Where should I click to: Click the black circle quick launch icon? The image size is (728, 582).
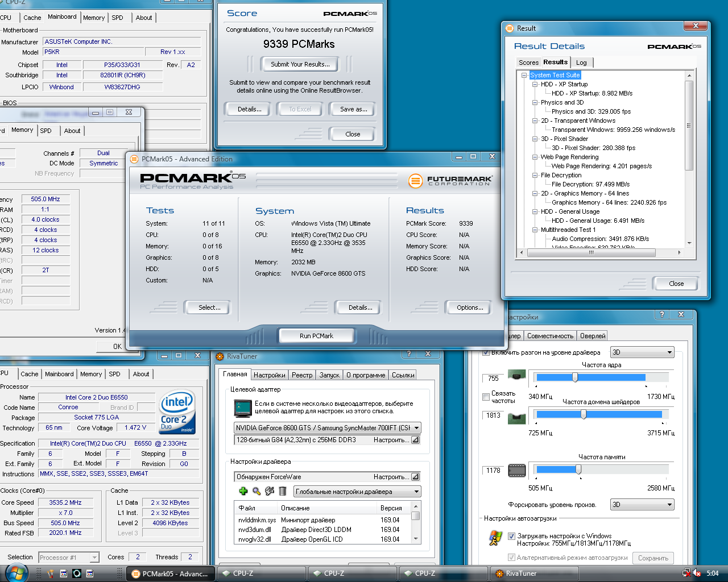pos(77,573)
